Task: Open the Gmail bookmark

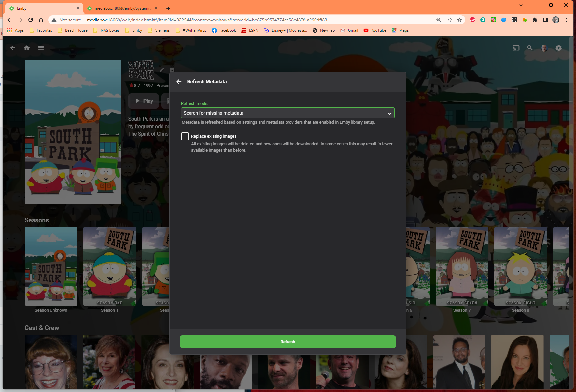Action: coord(349,30)
